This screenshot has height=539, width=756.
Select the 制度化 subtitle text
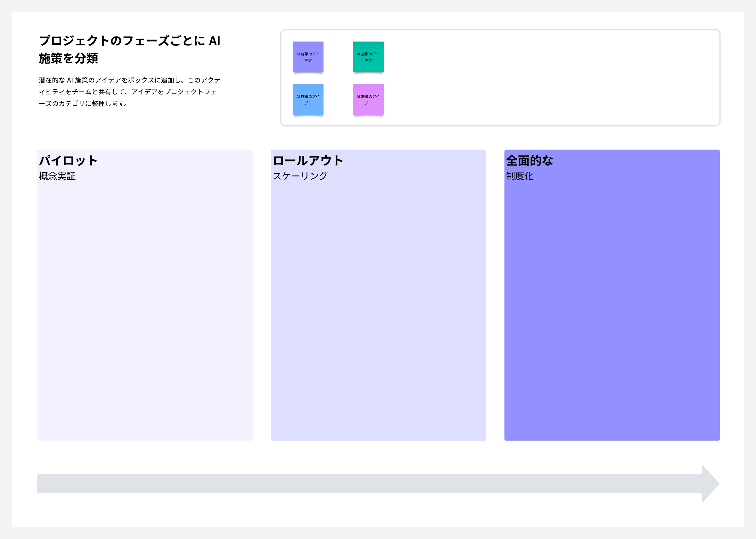(519, 176)
